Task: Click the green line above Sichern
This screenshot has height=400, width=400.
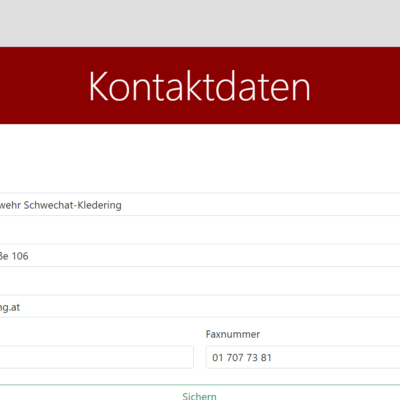Action: (200, 385)
